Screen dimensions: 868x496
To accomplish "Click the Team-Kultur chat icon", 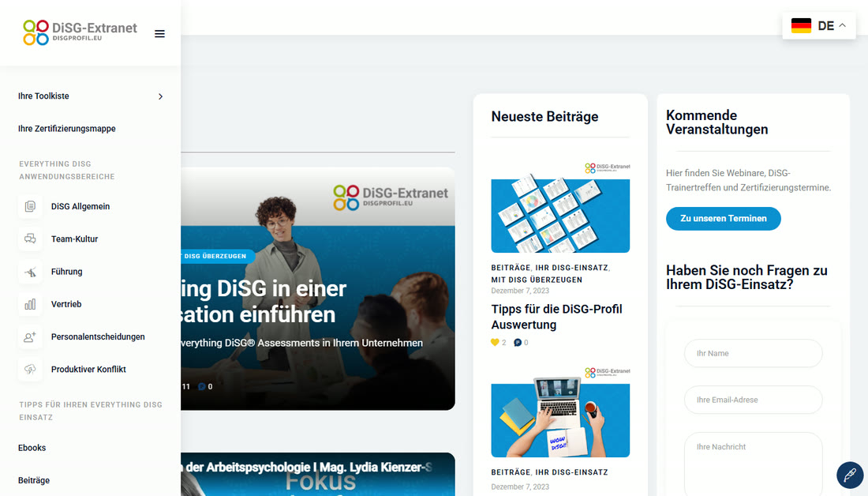I will click(30, 239).
